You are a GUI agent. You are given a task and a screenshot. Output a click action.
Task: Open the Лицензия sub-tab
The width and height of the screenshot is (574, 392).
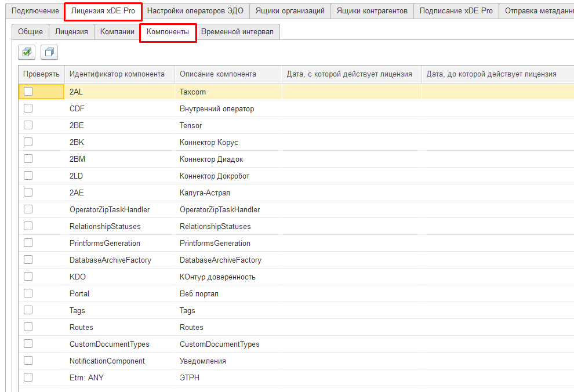point(71,32)
